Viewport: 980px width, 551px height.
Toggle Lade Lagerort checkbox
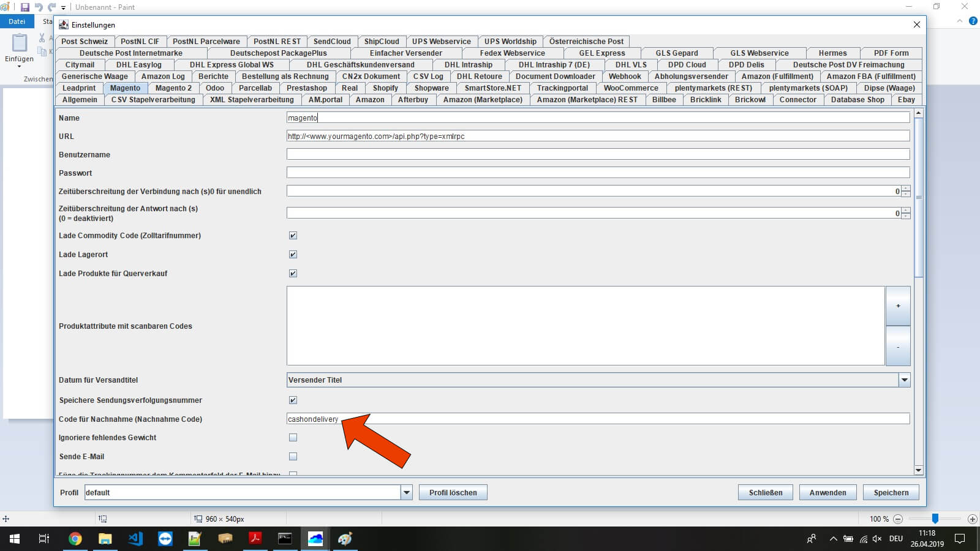(293, 255)
